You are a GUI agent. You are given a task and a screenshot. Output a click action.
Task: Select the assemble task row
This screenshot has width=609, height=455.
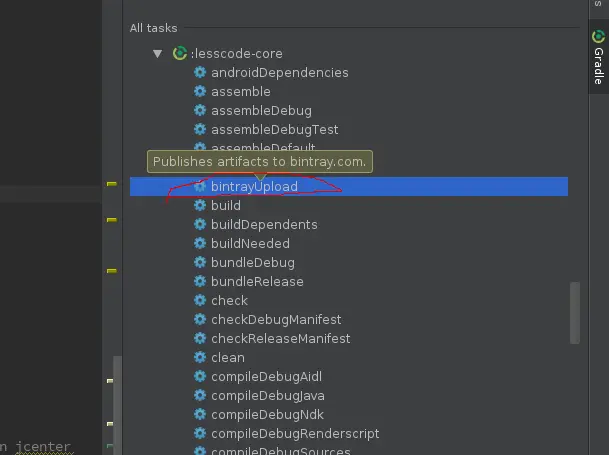pos(241,92)
